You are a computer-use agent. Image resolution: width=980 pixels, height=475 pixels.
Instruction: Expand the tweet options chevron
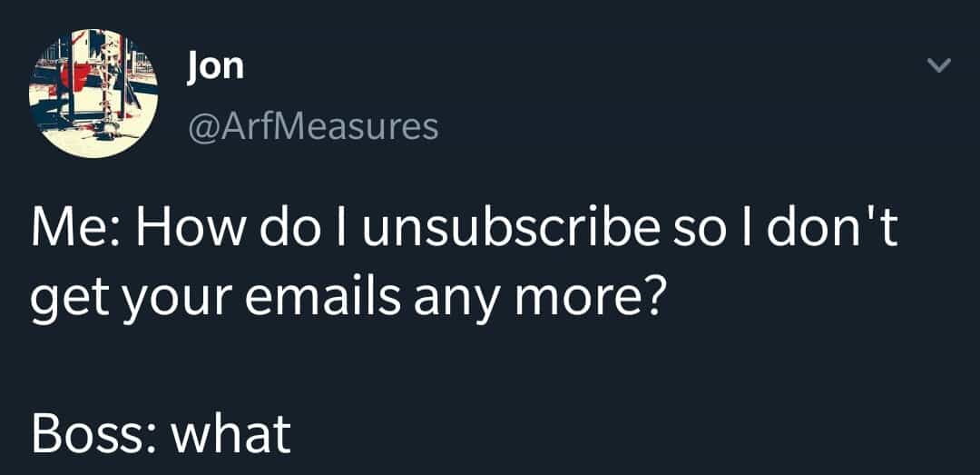(x=941, y=65)
